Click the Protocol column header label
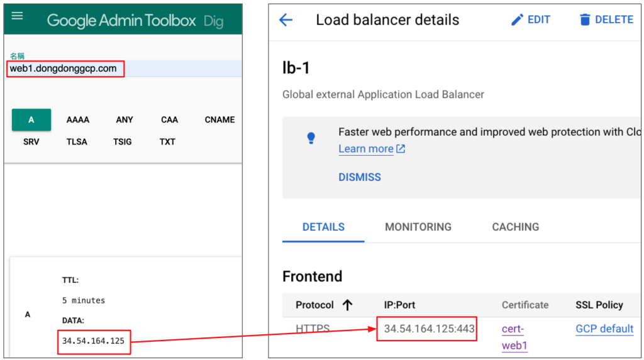 [x=314, y=305]
